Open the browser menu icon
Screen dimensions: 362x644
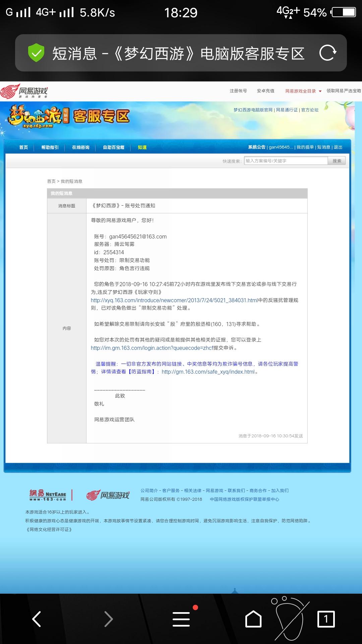(x=181, y=619)
